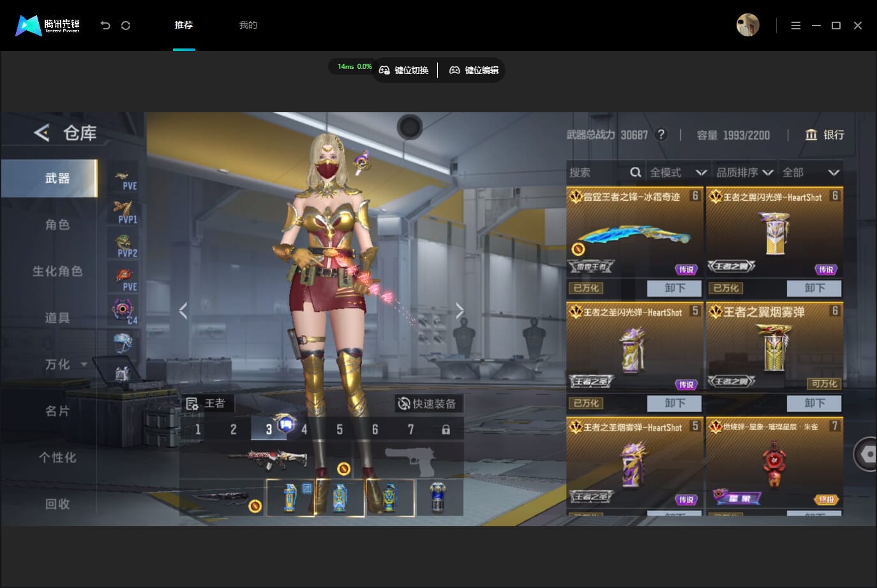This screenshot has width=877, height=588.
Task: Open the 品质排序 sort dropdown
Action: [745, 172]
